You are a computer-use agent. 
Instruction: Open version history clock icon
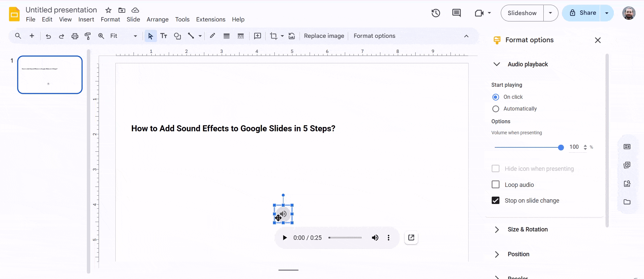(436, 13)
